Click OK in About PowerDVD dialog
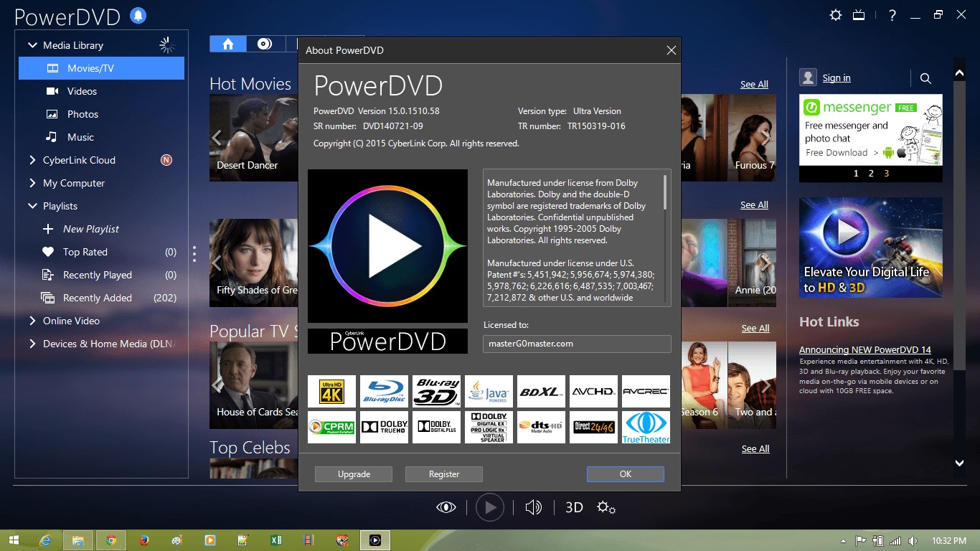This screenshot has width=980, height=551. [626, 474]
